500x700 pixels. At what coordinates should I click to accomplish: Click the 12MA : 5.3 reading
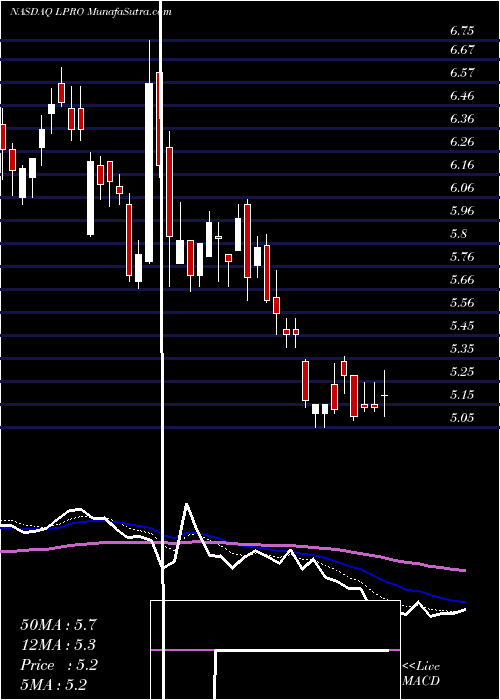point(58,645)
